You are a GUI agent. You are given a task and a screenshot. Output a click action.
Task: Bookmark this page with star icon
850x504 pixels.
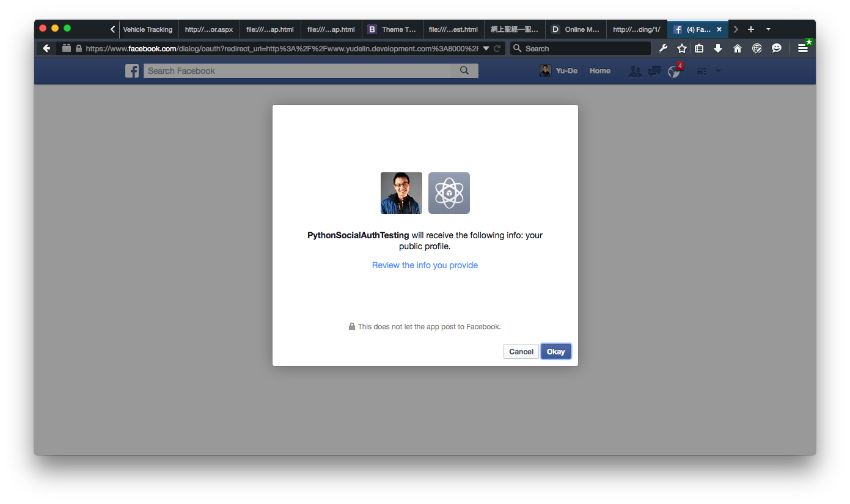681,48
